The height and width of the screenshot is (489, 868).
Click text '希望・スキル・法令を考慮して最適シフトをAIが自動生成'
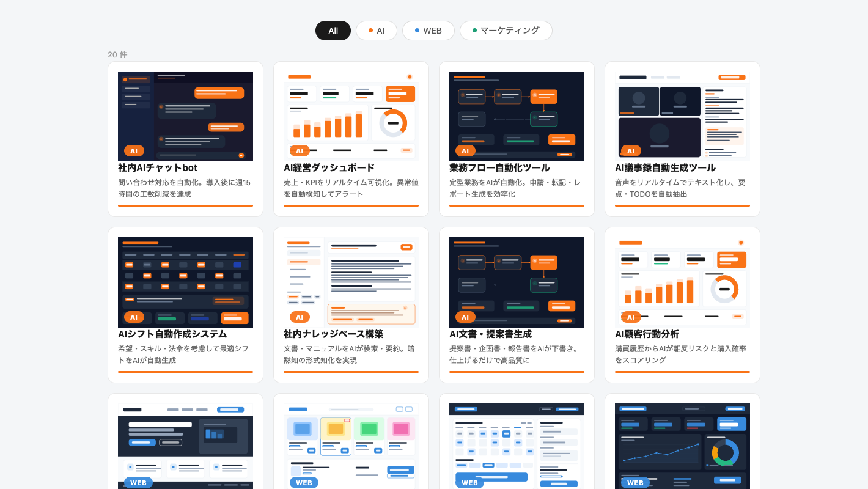click(x=183, y=355)
